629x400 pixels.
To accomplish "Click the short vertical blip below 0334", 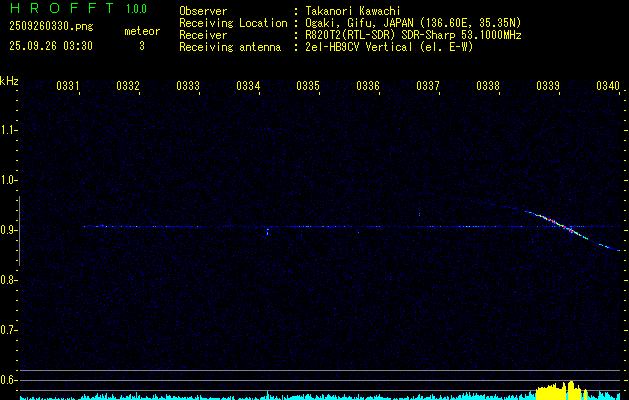I will [x=268, y=231].
